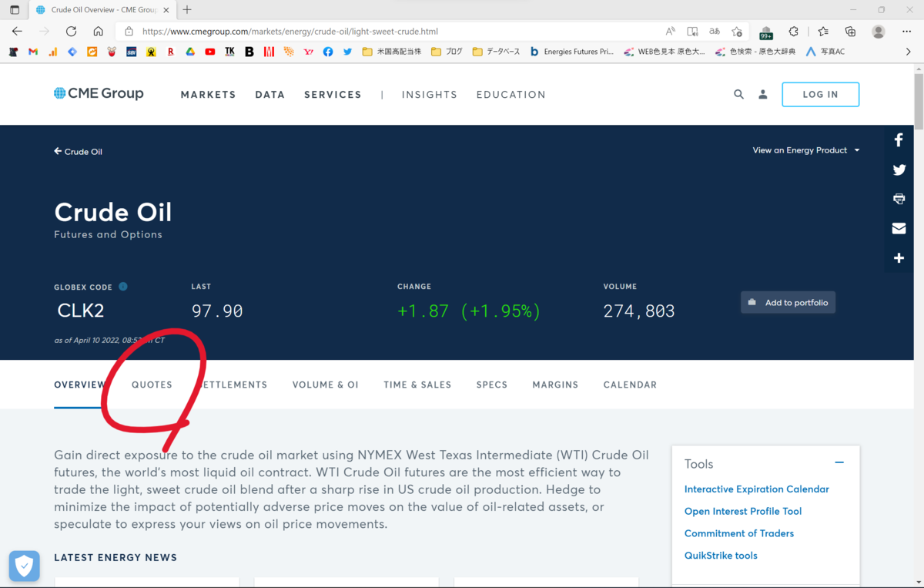Viewport: 924px width, 588px height.
Task: Open the INSIGHTS navigation menu
Action: coord(430,94)
